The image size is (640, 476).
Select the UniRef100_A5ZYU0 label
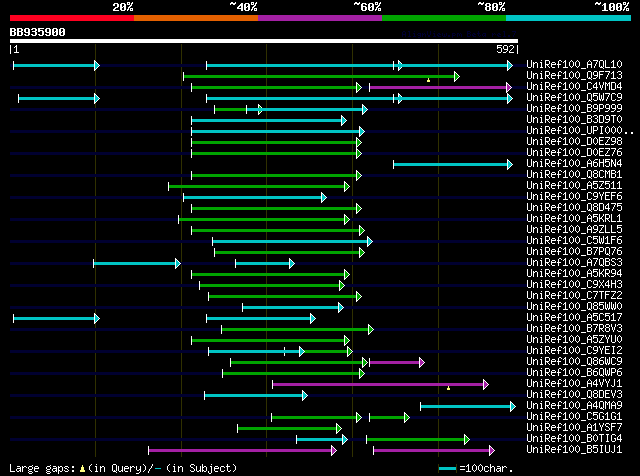coord(574,340)
